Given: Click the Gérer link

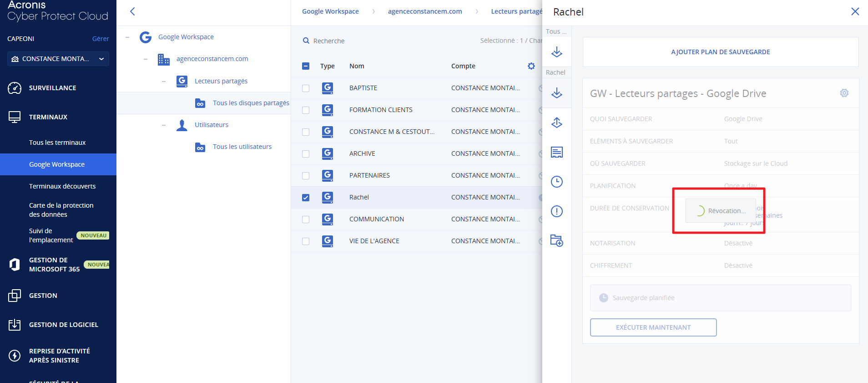Looking at the screenshot, I should [x=101, y=39].
